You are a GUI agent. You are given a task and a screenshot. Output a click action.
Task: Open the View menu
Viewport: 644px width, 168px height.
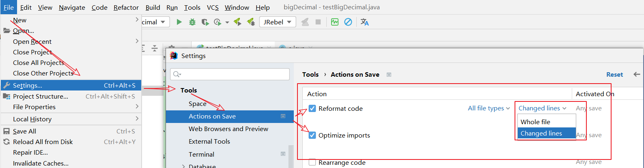coord(45,7)
